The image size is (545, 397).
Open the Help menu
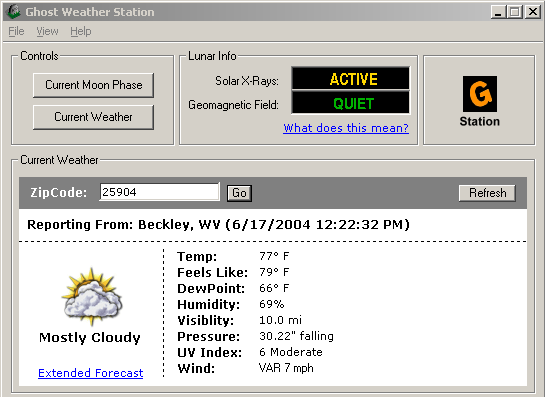click(x=81, y=31)
